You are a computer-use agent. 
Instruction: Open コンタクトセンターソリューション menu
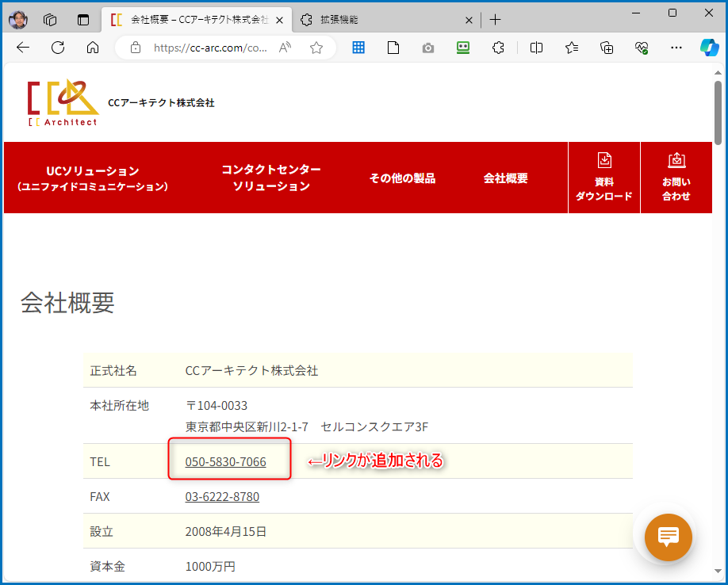pyautogui.click(x=271, y=178)
